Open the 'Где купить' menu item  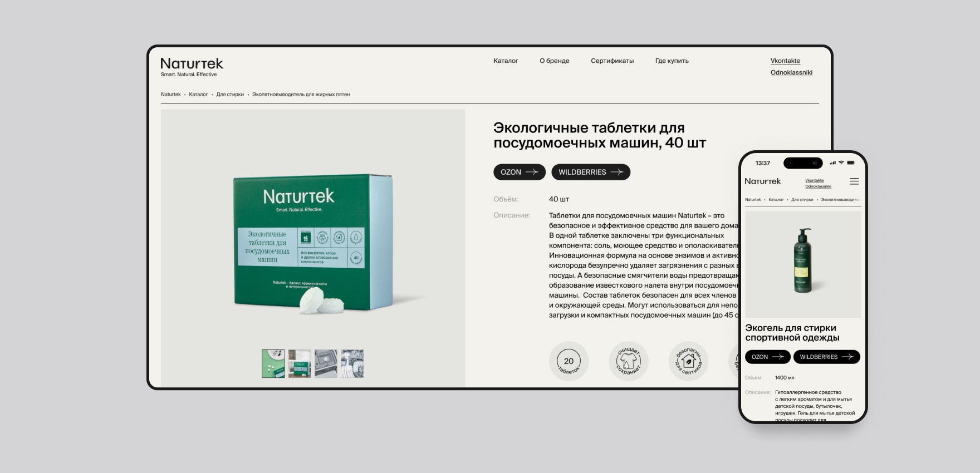tap(672, 61)
